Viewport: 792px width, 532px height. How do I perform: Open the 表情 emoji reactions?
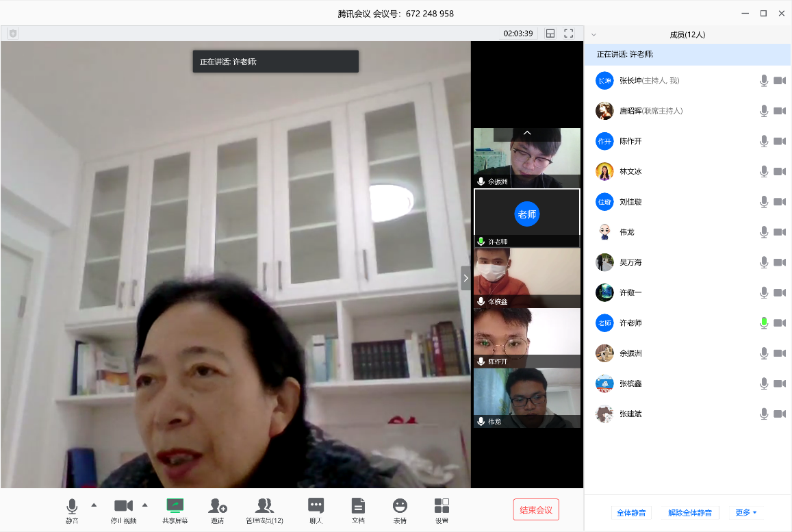400,510
